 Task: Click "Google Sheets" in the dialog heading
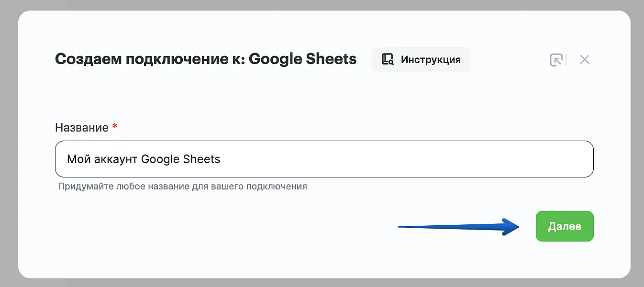pyautogui.click(x=302, y=59)
